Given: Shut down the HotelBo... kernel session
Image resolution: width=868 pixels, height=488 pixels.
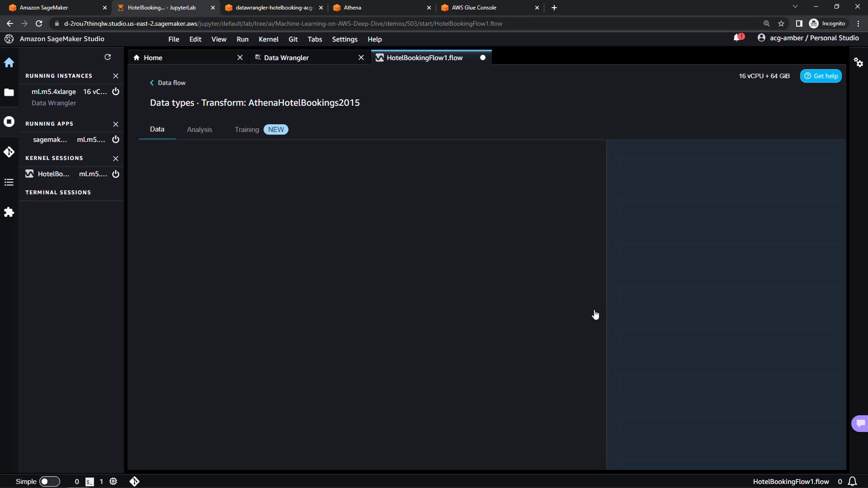Looking at the screenshot, I should tap(116, 174).
